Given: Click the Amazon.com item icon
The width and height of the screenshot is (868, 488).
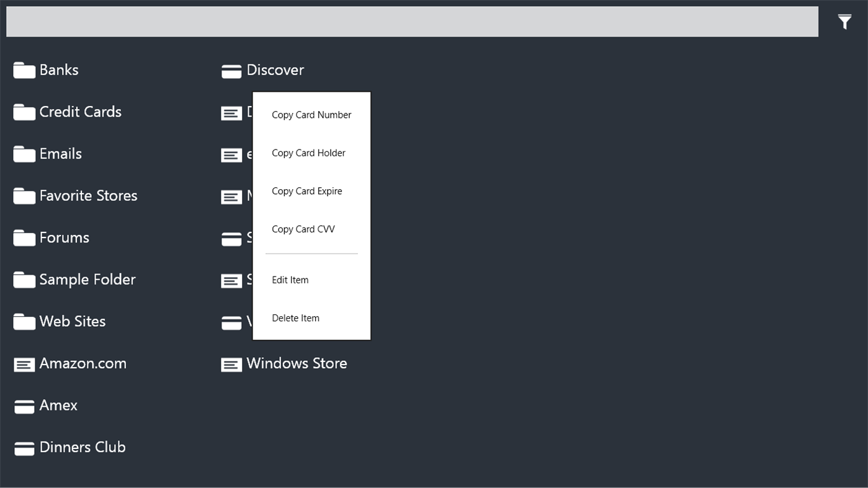Looking at the screenshot, I should point(24,365).
